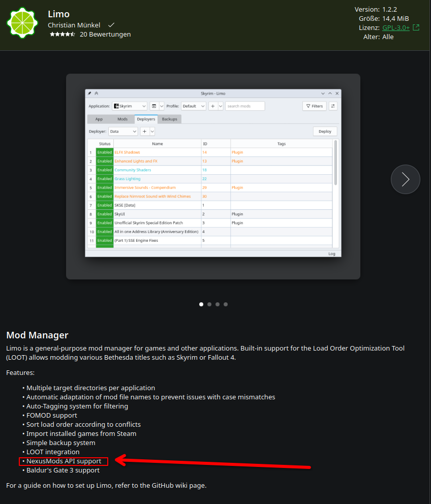Click the green Limo lime app icon
The image size is (431, 504).
point(22,23)
